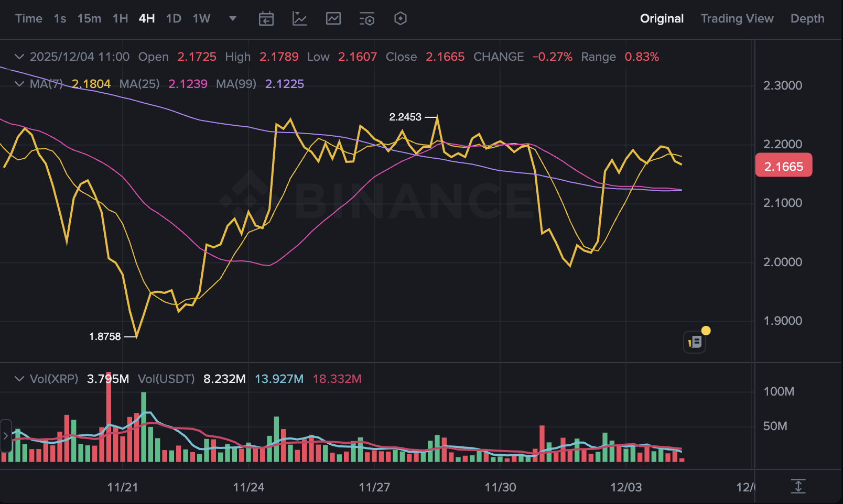This screenshot has height=504, width=843.
Task: Open the Depth chart tab
Action: (807, 19)
